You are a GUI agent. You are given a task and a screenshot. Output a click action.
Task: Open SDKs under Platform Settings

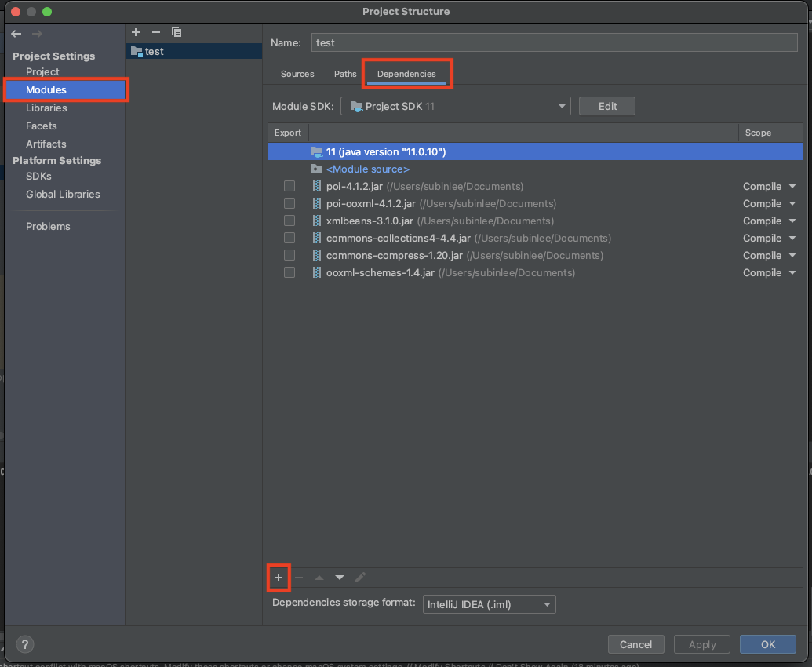pos(39,176)
